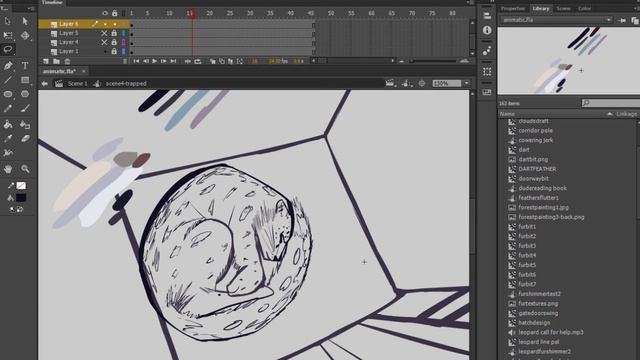
Task: Toggle the lock on Layer 4
Action: (x=114, y=42)
